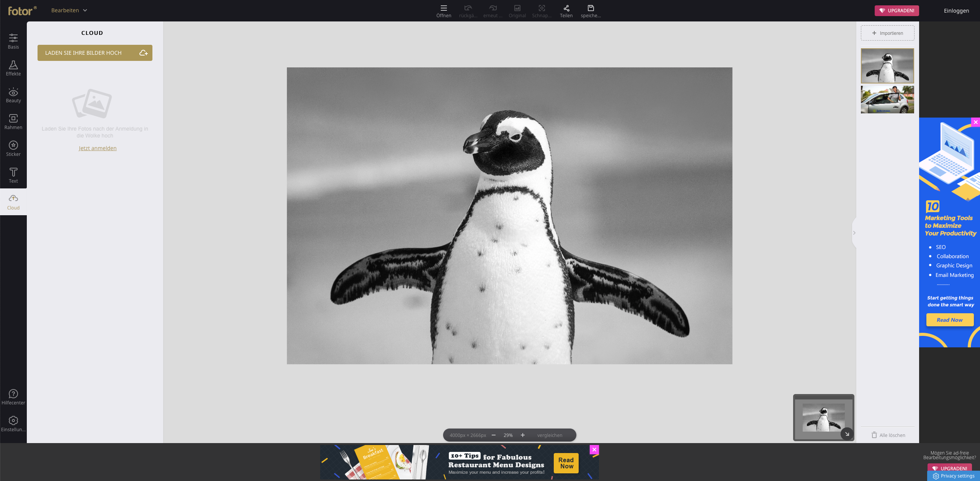The width and height of the screenshot is (980, 481).
Task: Zoom out with the minus button
Action: point(494,435)
